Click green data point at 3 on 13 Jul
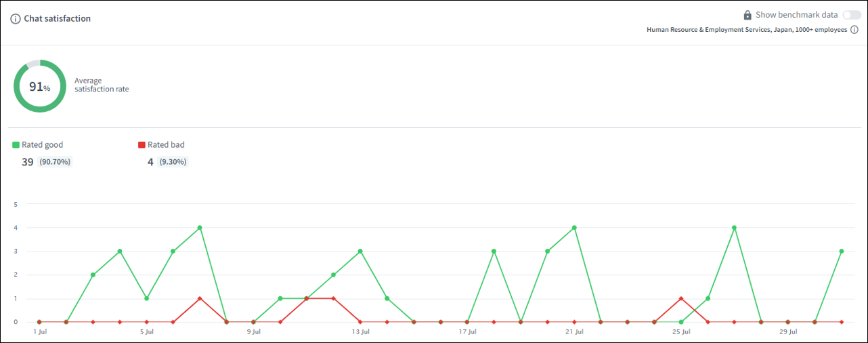The width and height of the screenshot is (868, 343). [x=360, y=251]
